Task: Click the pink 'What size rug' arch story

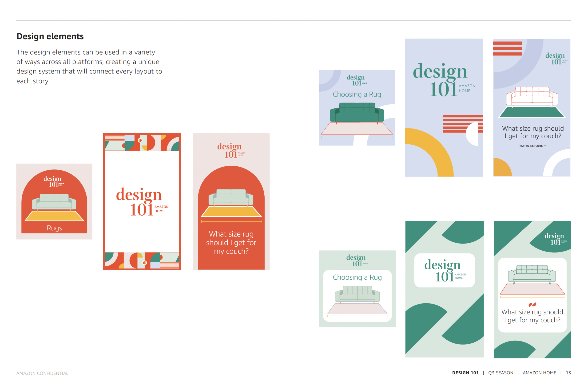Action: tap(231, 201)
